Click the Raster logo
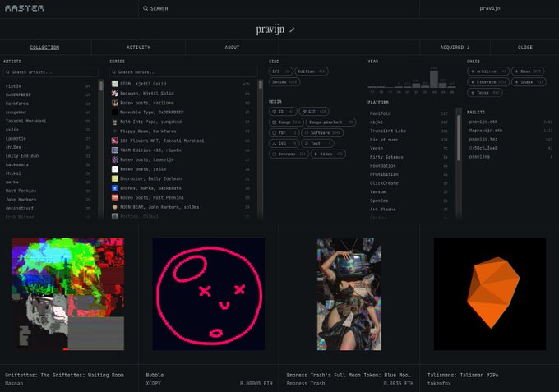The image size is (559, 392). point(25,8)
